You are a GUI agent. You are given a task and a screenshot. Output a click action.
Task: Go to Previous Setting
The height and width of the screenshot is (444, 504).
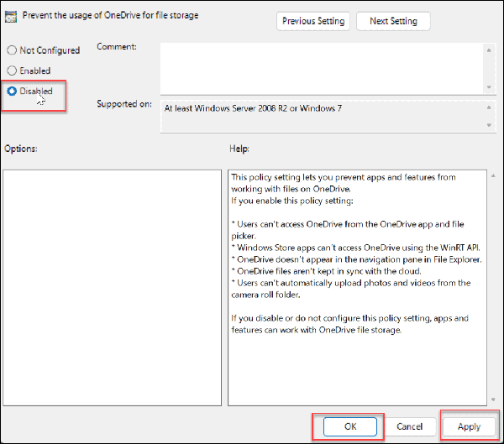pyautogui.click(x=313, y=21)
